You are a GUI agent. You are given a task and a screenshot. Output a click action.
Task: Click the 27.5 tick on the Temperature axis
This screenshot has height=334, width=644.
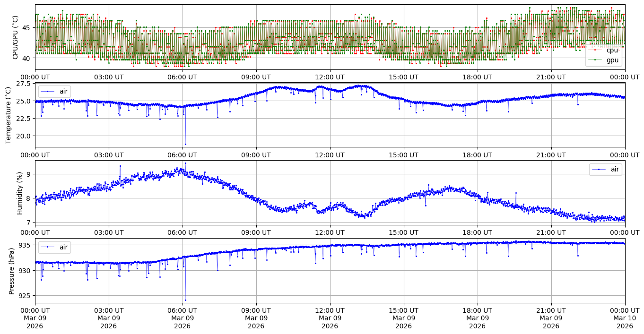point(24,84)
